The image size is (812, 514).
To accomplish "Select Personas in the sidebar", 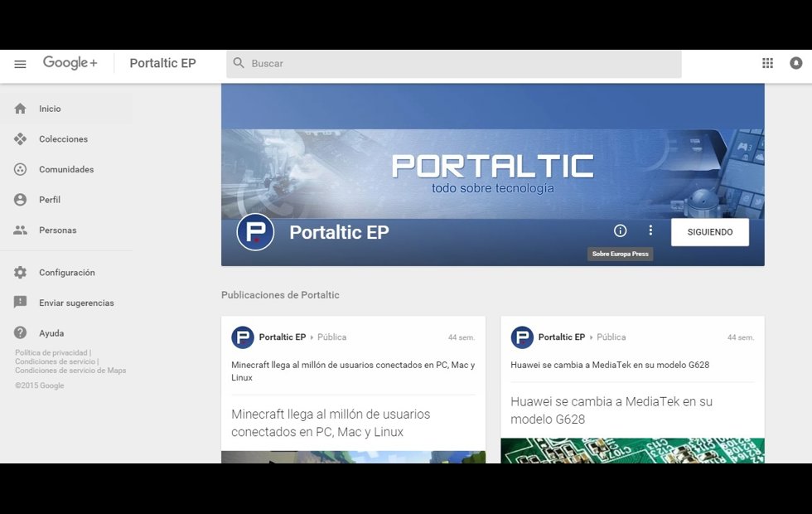I will 57,230.
